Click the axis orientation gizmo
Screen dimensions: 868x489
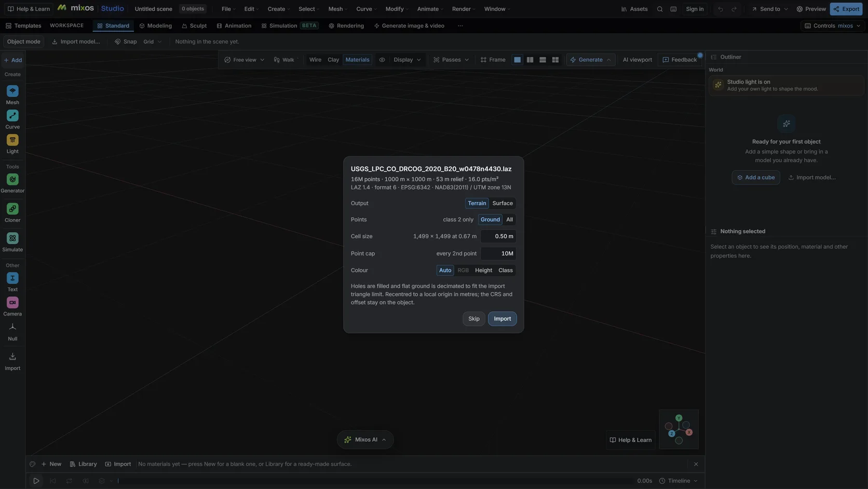(x=679, y=429)
